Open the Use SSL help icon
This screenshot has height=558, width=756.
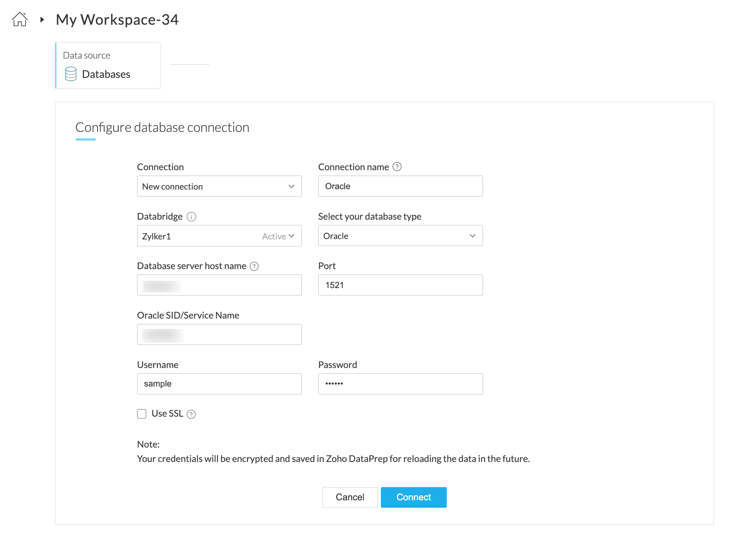[191, 414]
